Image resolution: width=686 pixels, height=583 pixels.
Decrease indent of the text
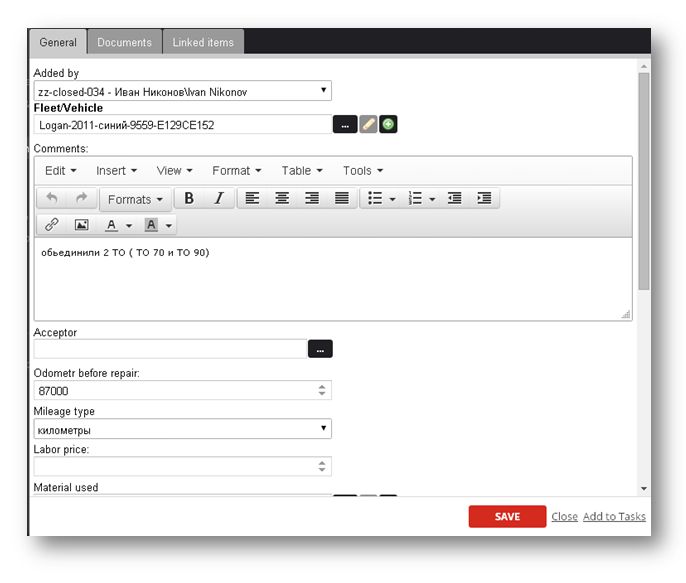[x=455, y=199]
